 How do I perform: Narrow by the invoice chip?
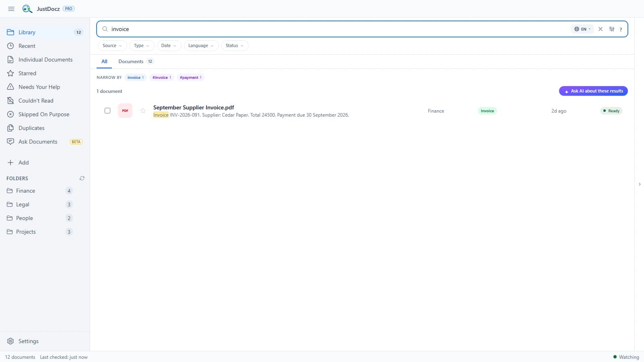pyautogui.click(x=136, y=78)
